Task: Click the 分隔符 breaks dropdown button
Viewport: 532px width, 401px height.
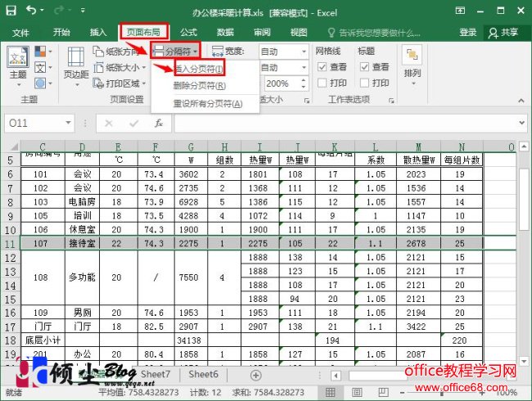Action: (175, 52)
